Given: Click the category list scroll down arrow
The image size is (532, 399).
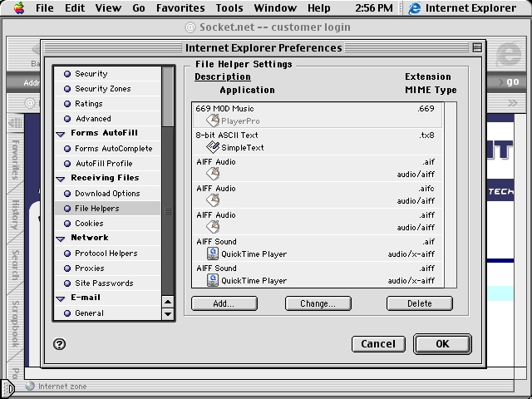Looking at the screenshot, I should [168, 314].
